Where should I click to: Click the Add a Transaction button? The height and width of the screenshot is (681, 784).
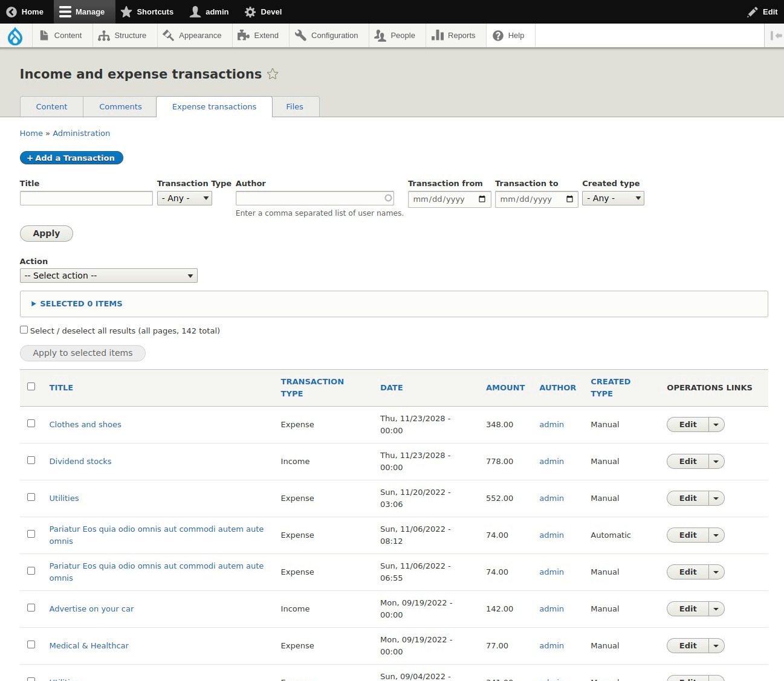click(71, 158)
